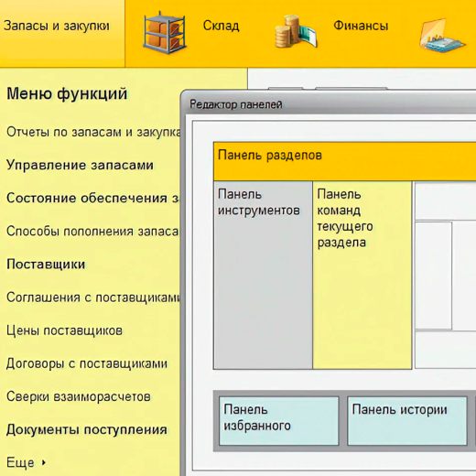Screen dimensions: 476x476
Task: Select Панель команд текущего раздела block
Action: coord(362,275)
